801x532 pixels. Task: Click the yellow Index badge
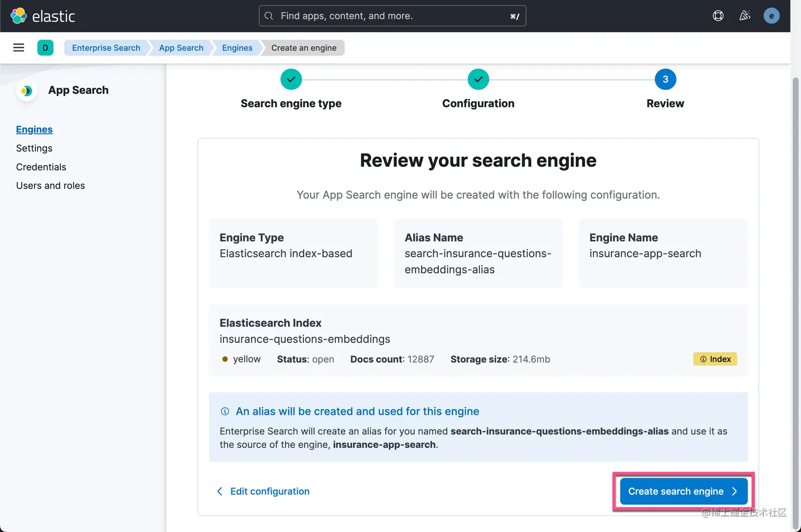point(715,359)
